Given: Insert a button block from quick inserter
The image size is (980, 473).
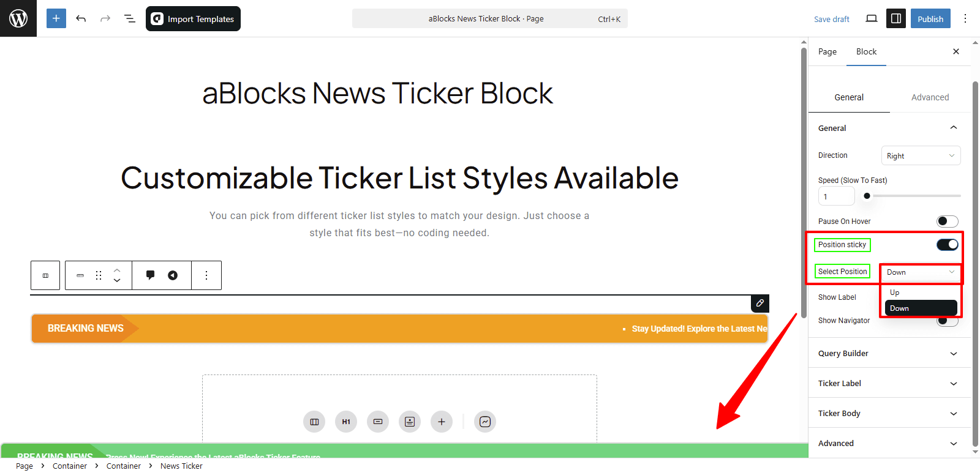Looking at the screenshot, I should point(378,422).
